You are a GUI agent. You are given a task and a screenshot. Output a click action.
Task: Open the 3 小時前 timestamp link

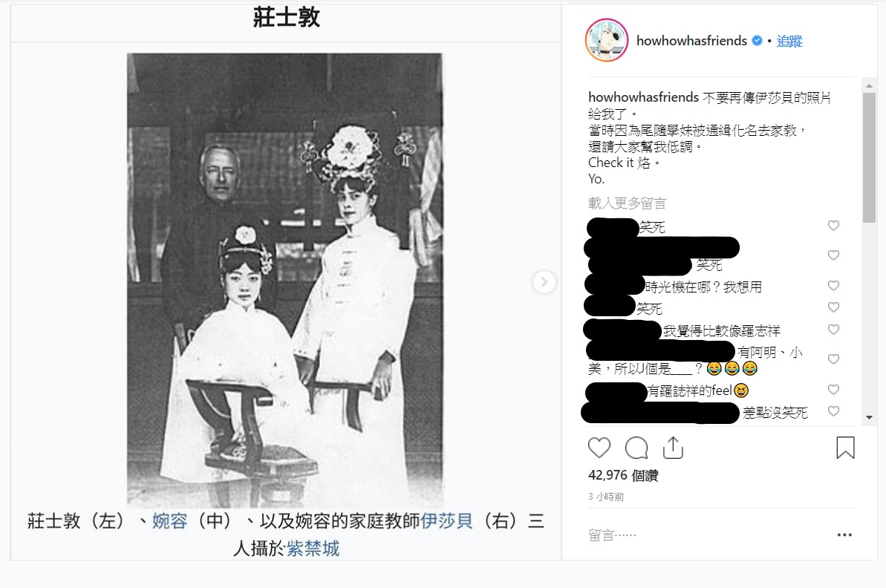[x=606, y=497]
